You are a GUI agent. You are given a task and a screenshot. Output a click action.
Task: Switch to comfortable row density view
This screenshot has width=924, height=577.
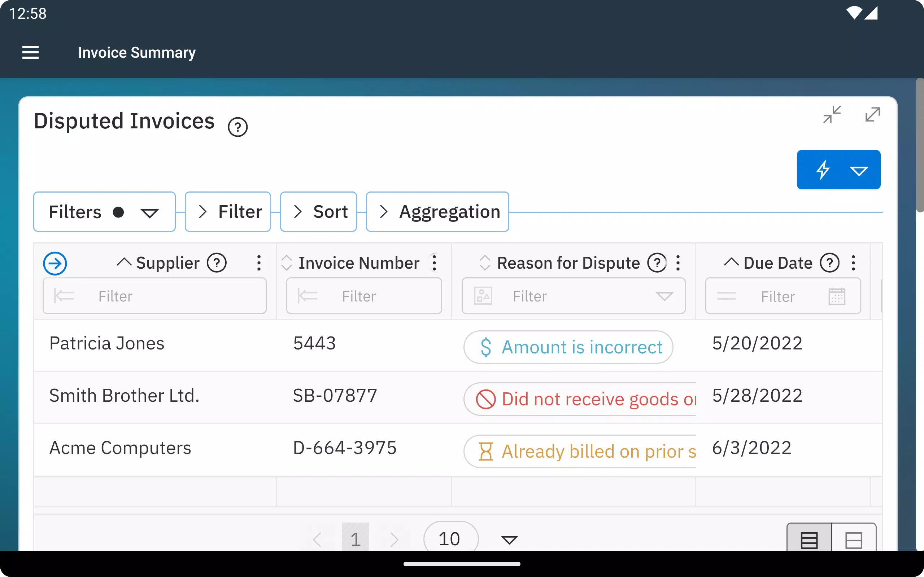coord(853,539)
